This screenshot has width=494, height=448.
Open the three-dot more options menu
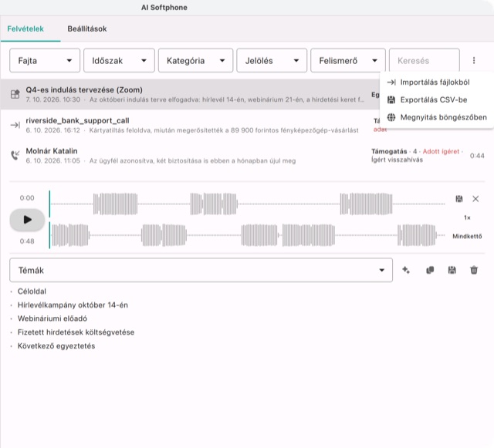pyautogui.click(x=474, y=60)
